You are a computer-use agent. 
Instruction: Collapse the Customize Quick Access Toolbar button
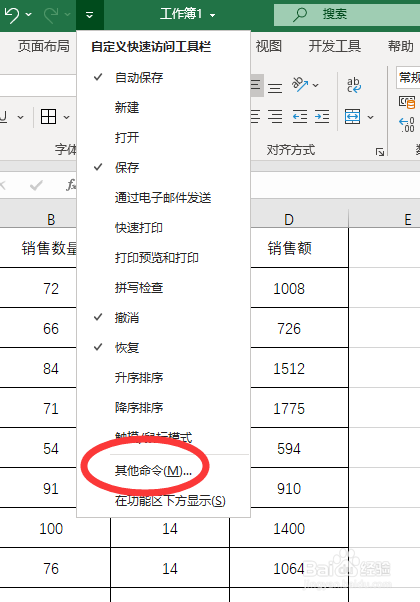click(x=89, y=15)
